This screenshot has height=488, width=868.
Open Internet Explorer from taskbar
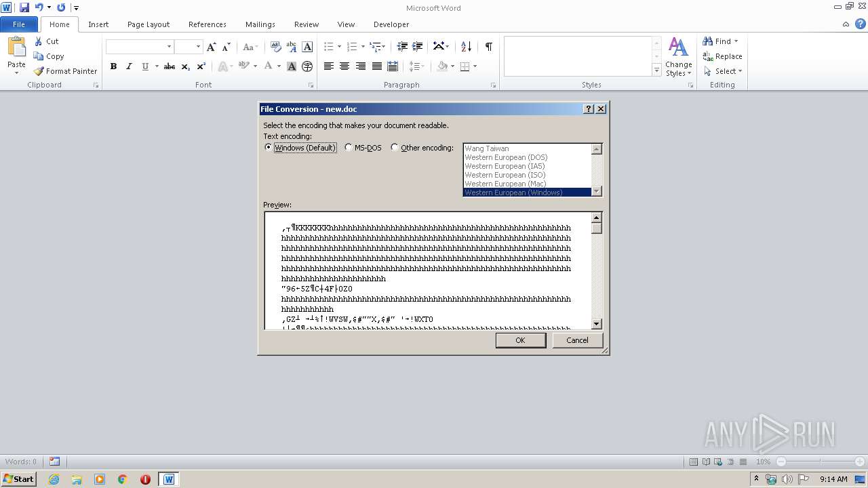(54, 479)
